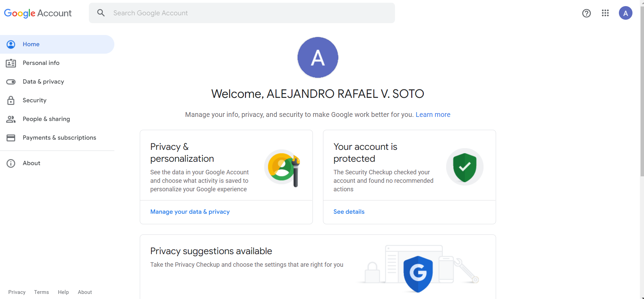Open People & sharing section
Viewport: 644px width, 299px height.
tap(46, 119)
